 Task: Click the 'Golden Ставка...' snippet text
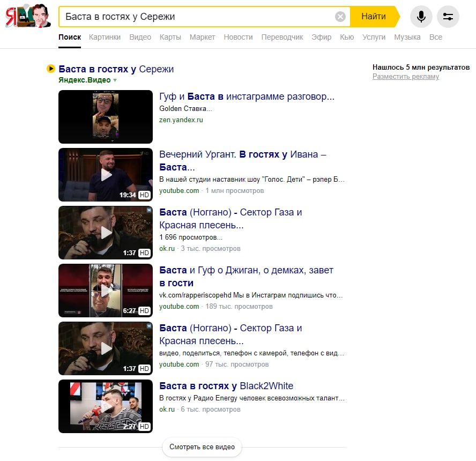point(186,109)
